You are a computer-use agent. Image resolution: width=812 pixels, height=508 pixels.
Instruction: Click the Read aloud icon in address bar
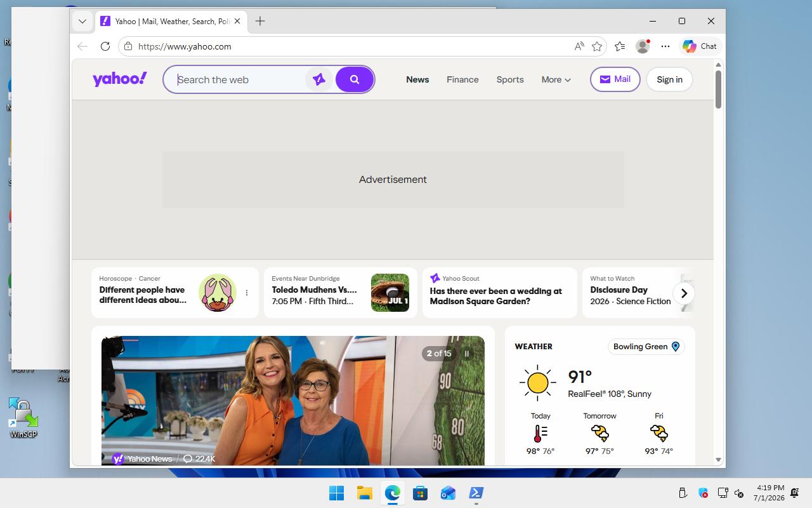pos(579,46)
